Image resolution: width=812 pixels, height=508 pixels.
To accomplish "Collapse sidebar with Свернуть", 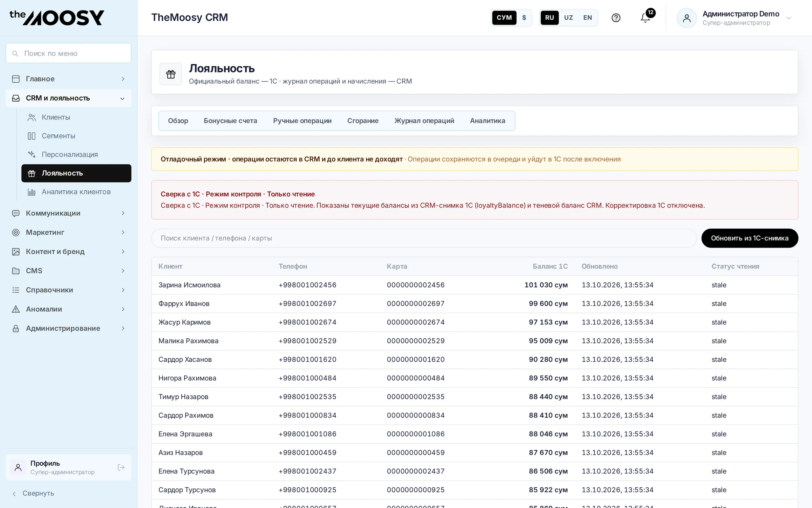I will click(33, 493).
